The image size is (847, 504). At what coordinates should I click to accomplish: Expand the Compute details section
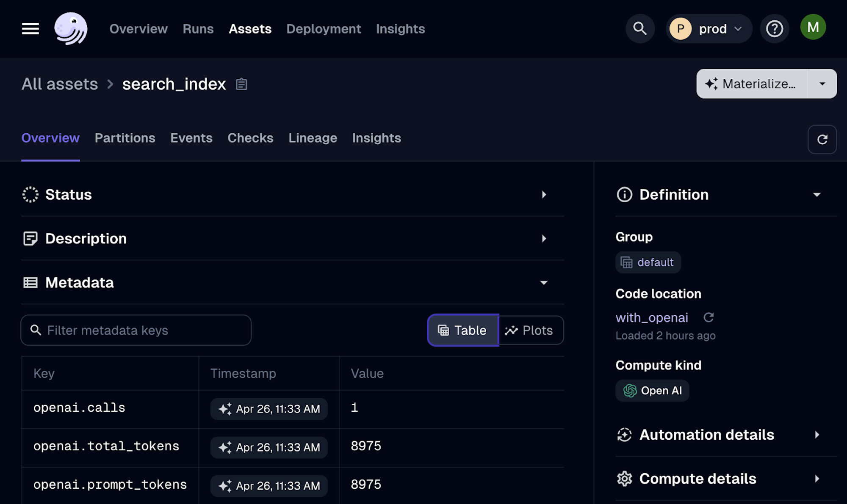click(817, 479)
